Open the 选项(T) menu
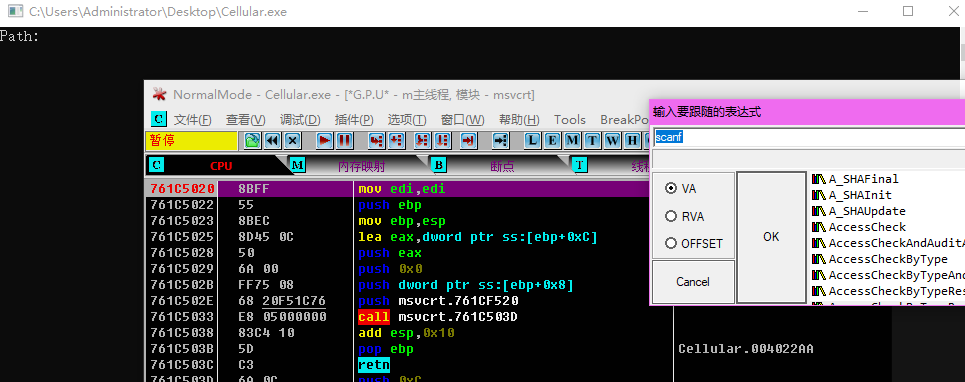965x382 pixels. pyautogui.click(x=407, y=119)
